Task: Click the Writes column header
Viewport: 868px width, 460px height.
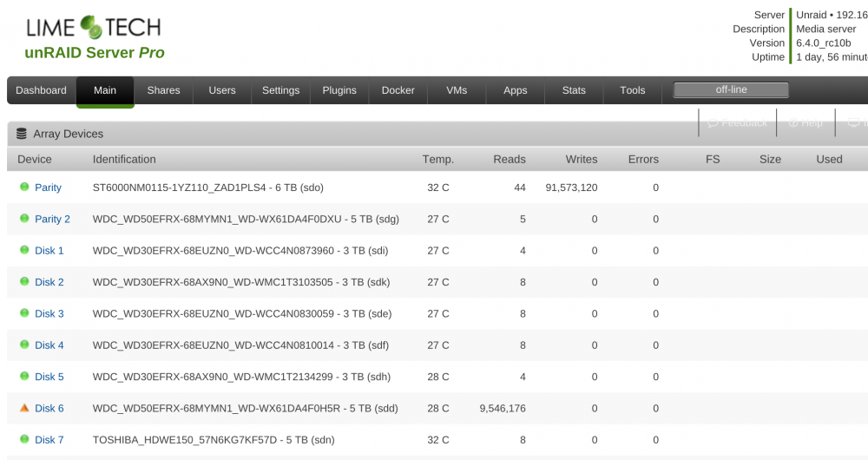Action: [x=582, y=160]
